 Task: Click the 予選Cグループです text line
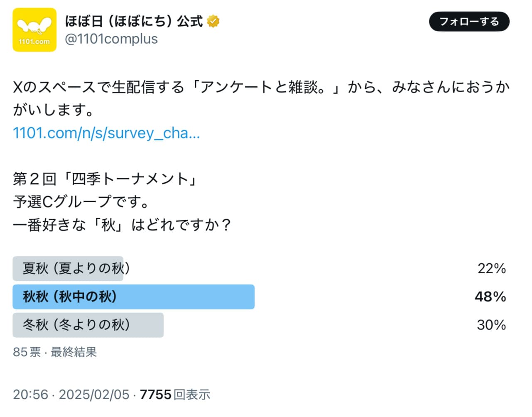click(x=81, y=202)
